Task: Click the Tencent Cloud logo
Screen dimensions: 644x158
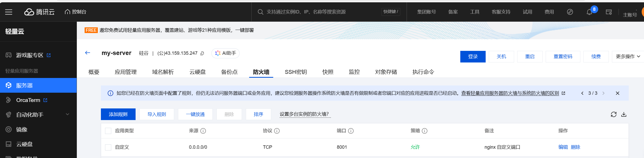Action: click(x=39, y=12)
